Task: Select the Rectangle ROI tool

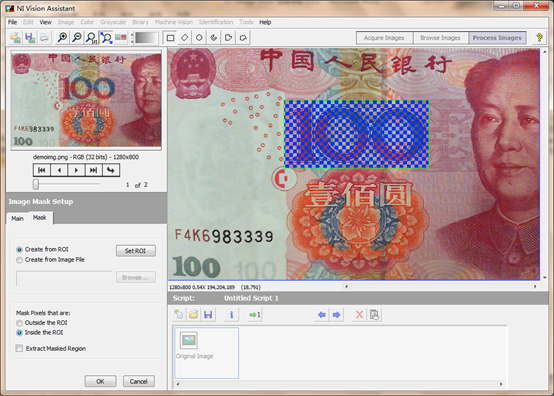Action: click(171, 38)
